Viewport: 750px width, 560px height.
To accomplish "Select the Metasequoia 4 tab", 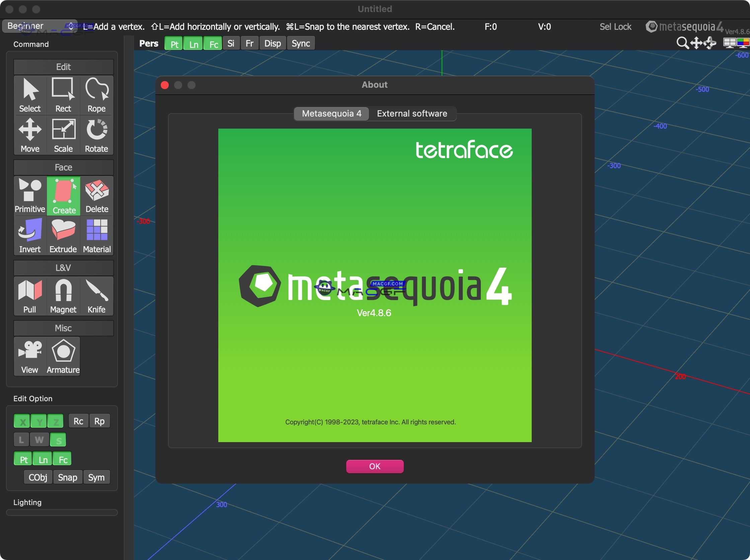I will 331,114.
